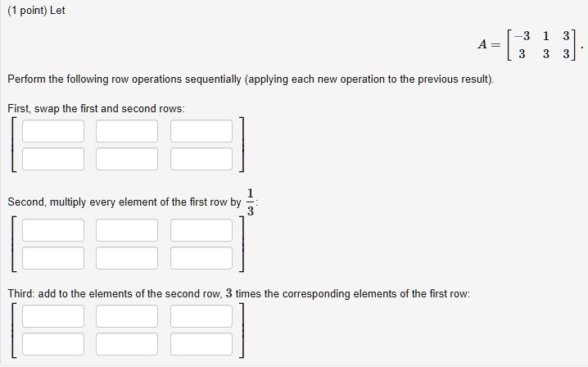Click row 2 column 1 box of multiply-by-1/3 matrix
Screen dimensions: 588x367
(x=53, y=258)
